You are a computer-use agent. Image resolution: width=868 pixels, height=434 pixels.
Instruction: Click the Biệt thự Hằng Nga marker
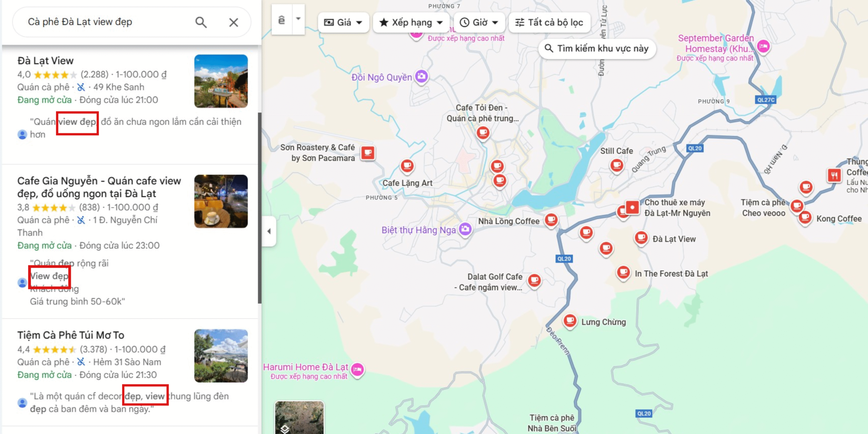(465, 230)
